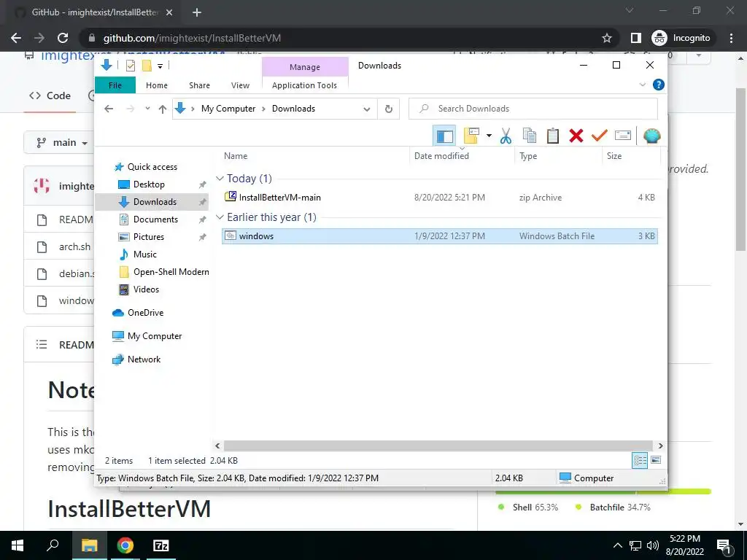Collapse the Earlier this year group
Viewport: 747px width, 560px height.
(x=220, y=217)
